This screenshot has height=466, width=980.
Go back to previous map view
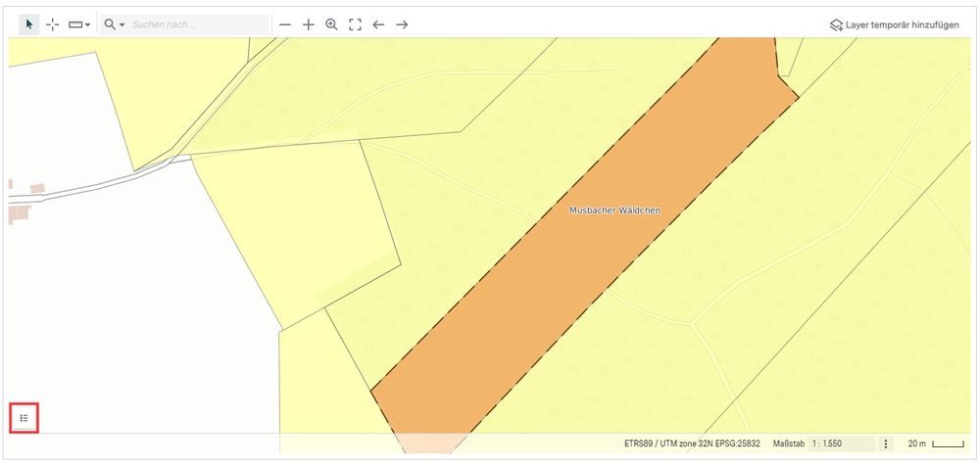[x=378, y=23]
